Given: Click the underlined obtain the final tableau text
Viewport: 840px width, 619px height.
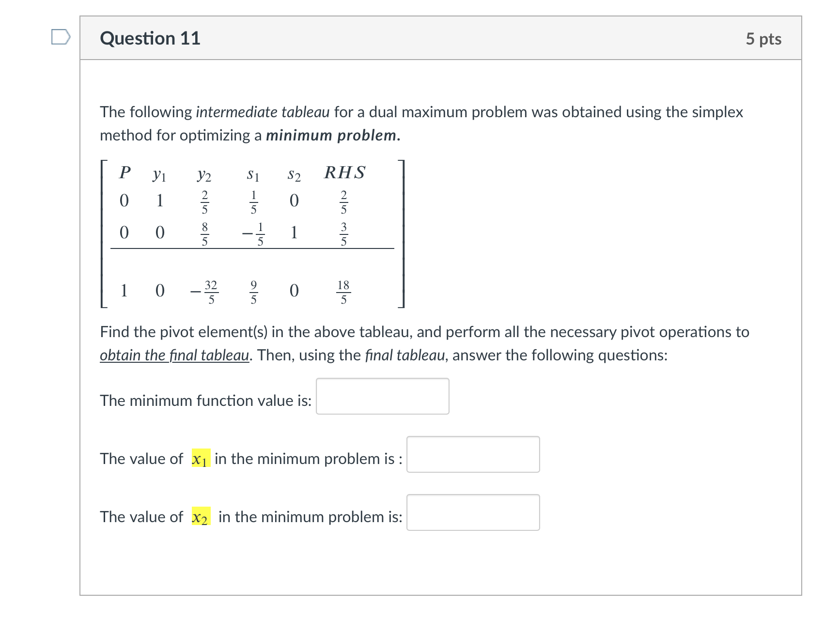Looking at the screenshot, I should click(x=174, y=355).
